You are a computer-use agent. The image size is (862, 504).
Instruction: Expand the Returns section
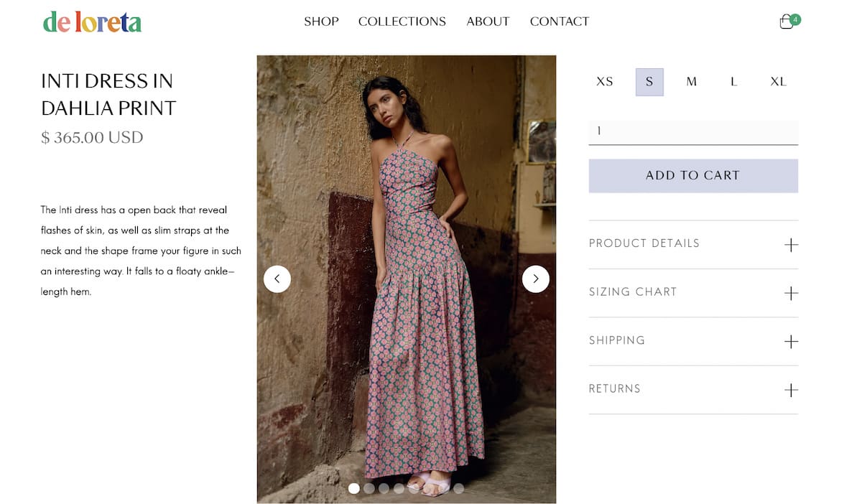pyautogui.click(x=693, y=390)
